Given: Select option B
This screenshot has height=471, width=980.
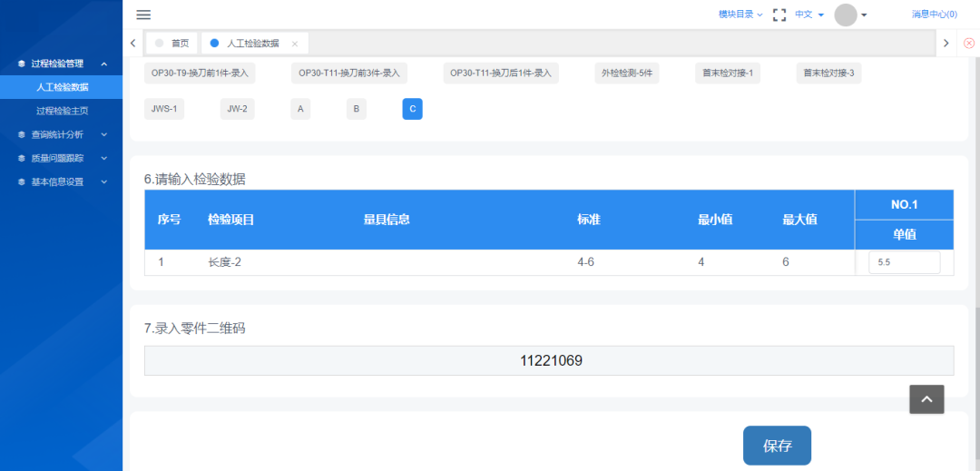Looking at the screenshot, I should 357,109.
